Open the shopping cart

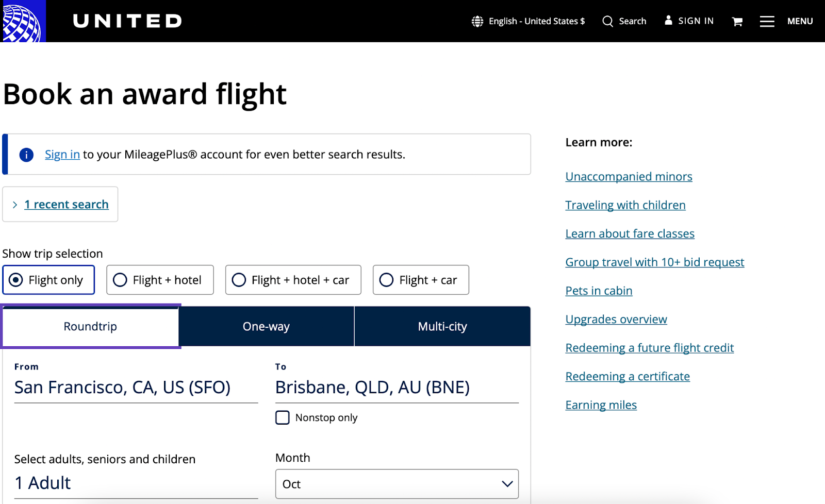click(737, 21)
